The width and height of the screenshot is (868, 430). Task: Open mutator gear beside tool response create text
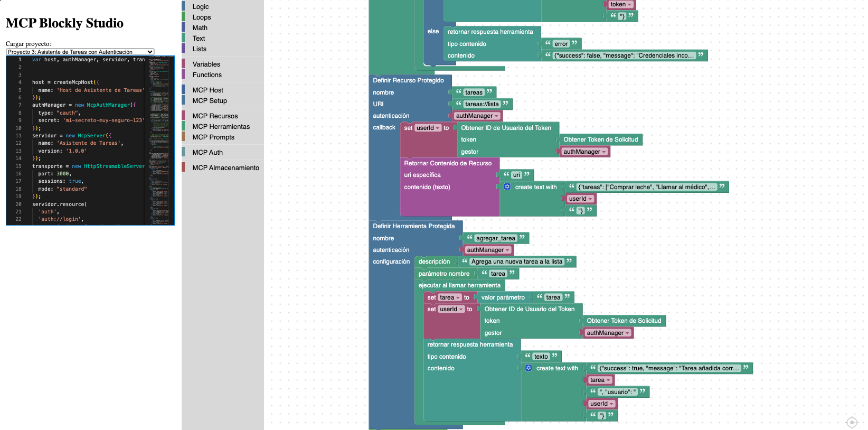529,368
